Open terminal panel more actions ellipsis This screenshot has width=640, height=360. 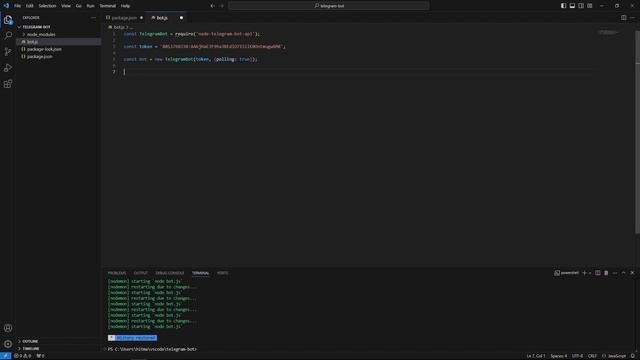615,273
